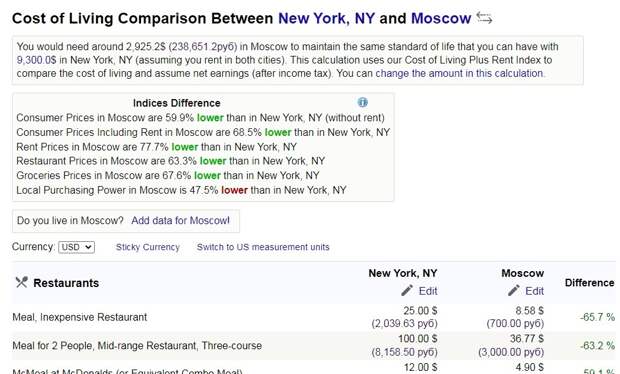620x374 pixels.
Task: Select the Mid-range Restaurant three-course row
Action: 314,346
